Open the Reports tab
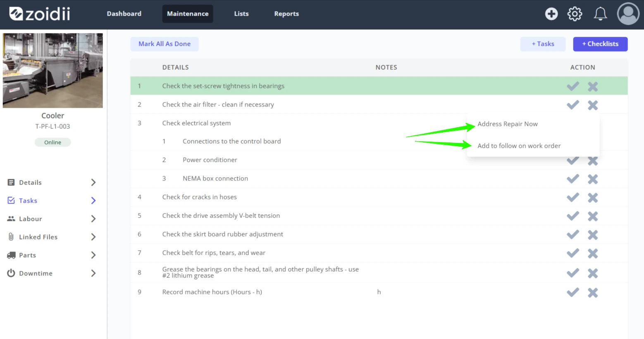This screenshot has height=339, width=644. pyautogui.click(x=286, y=14)
